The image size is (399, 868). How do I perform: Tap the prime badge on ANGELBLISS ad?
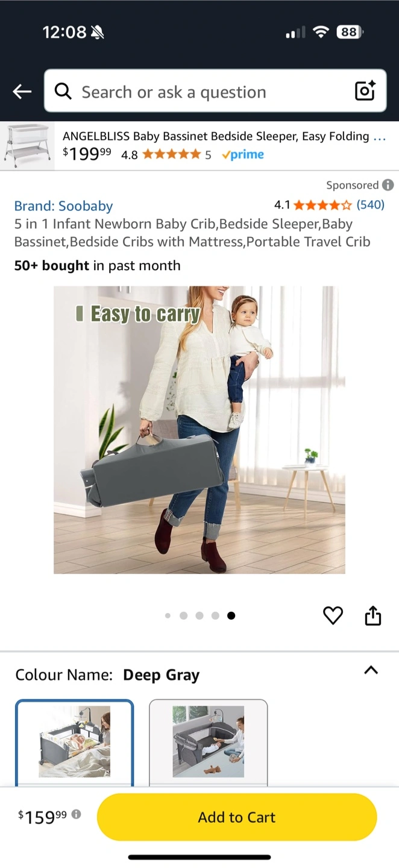(x=243, y=155)
